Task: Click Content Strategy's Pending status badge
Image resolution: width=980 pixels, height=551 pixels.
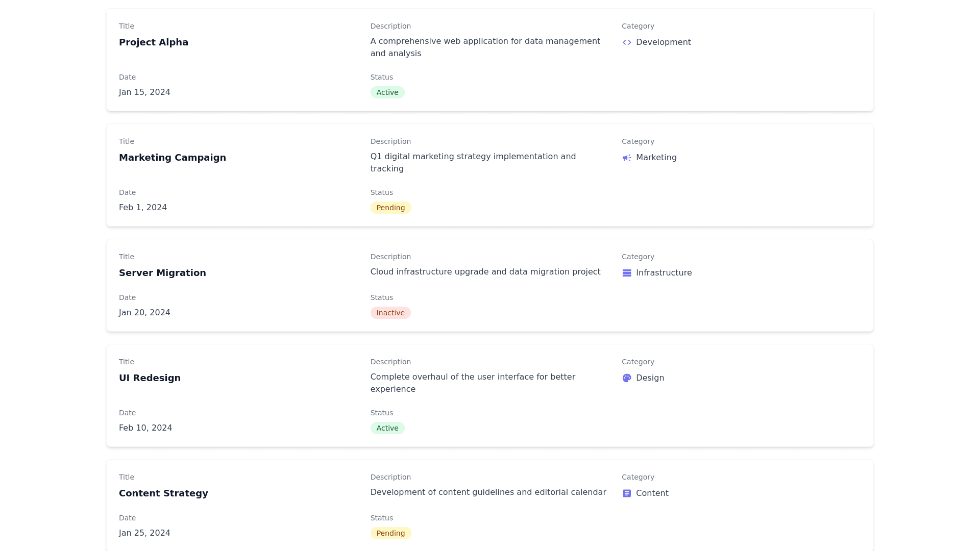Action: [x=390, y=533]
